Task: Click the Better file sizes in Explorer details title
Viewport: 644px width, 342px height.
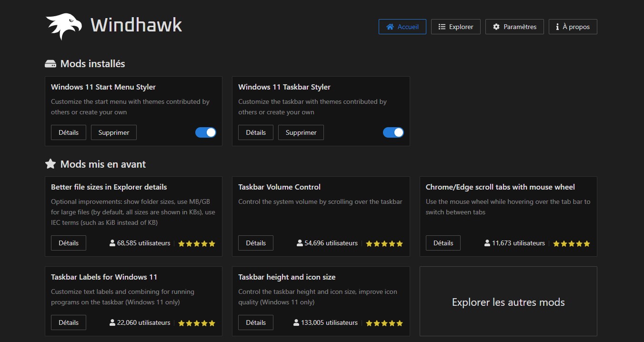Action: (109, 187)
